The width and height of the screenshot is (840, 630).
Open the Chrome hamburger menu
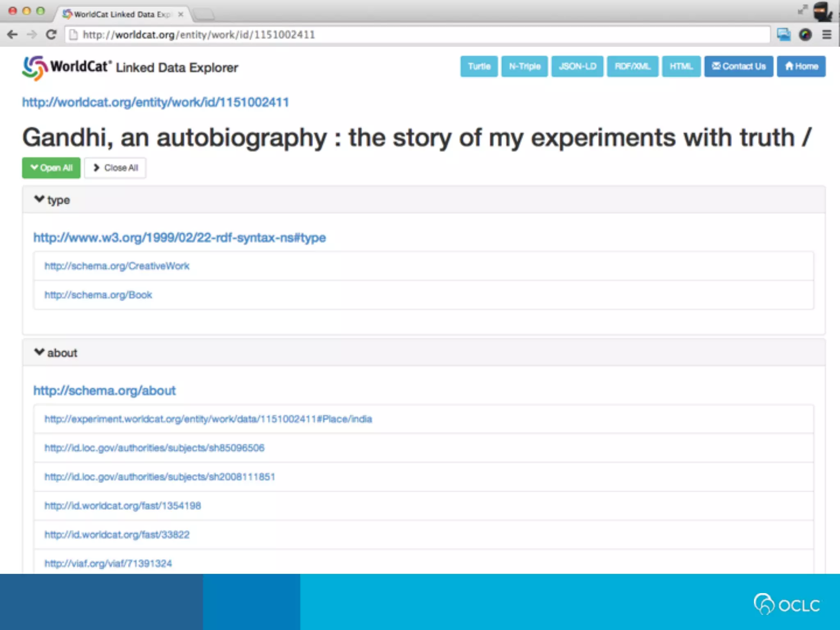827,34
